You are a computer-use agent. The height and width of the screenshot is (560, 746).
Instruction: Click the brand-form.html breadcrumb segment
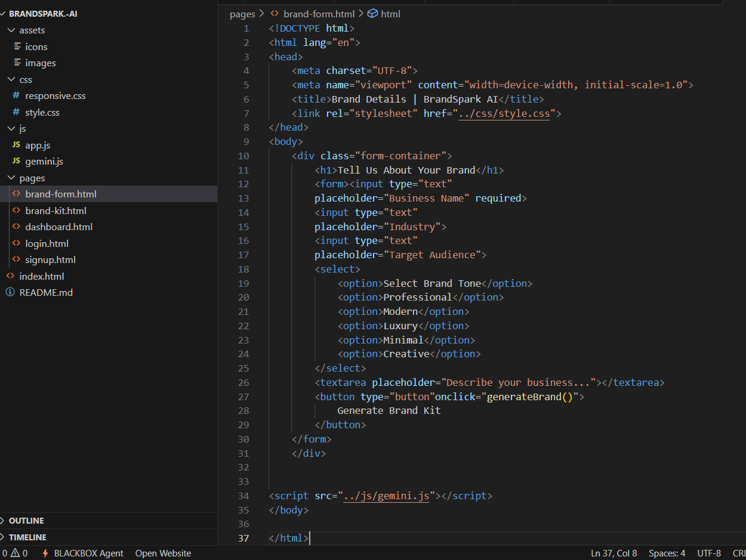(319, 14)
